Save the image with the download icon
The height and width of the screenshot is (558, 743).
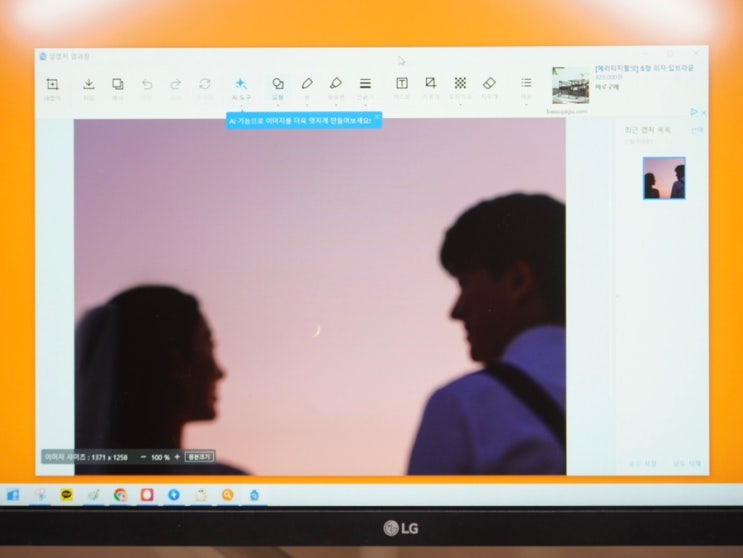pyautogui.click(x=89, y=84)
